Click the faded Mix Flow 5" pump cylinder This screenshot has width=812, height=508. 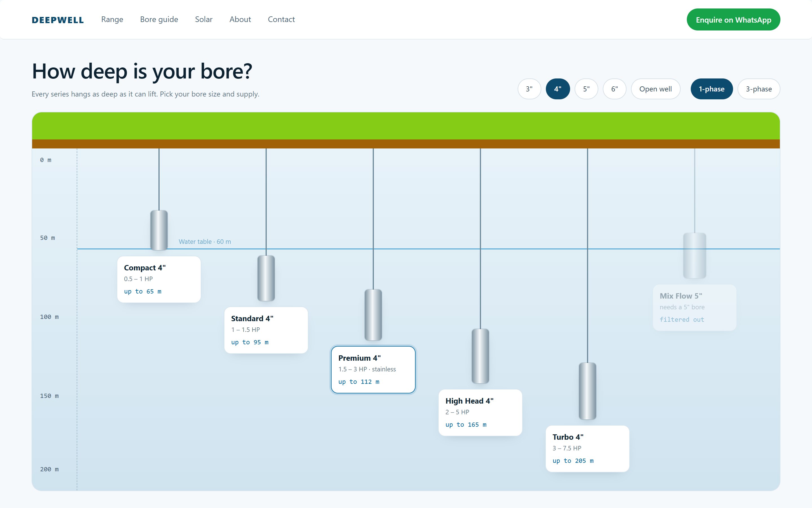tap(694, 256)
